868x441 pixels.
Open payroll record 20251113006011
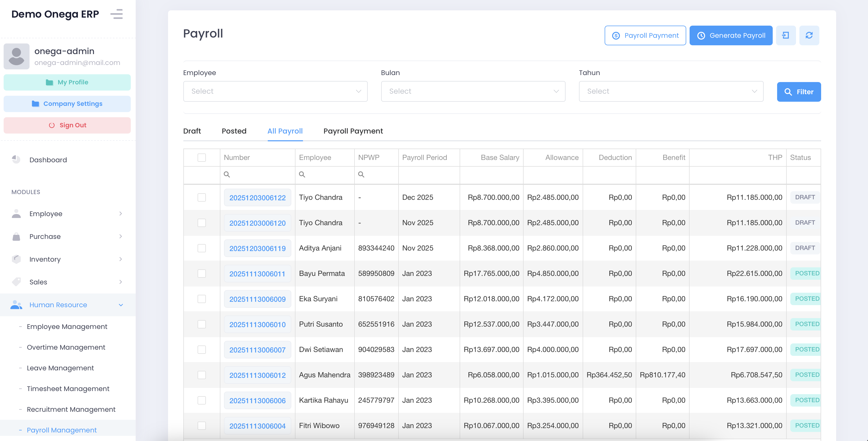tap(257, 273)
